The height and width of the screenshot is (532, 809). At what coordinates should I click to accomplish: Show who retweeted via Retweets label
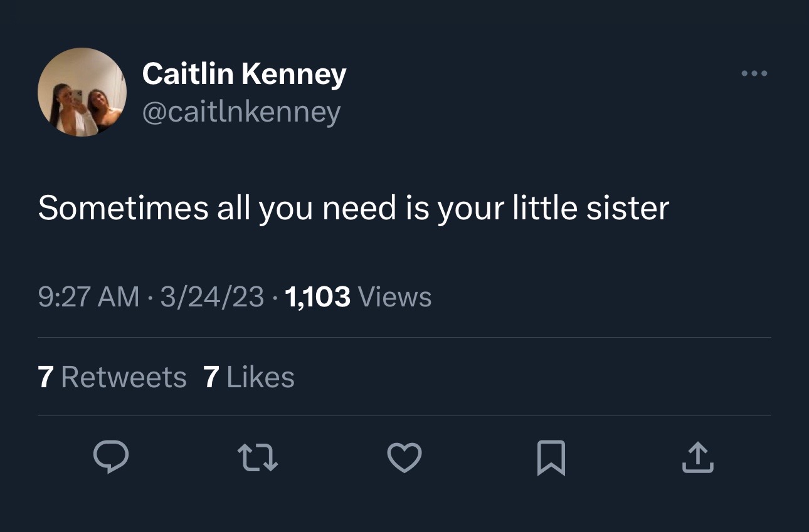[x=124, y=377]
